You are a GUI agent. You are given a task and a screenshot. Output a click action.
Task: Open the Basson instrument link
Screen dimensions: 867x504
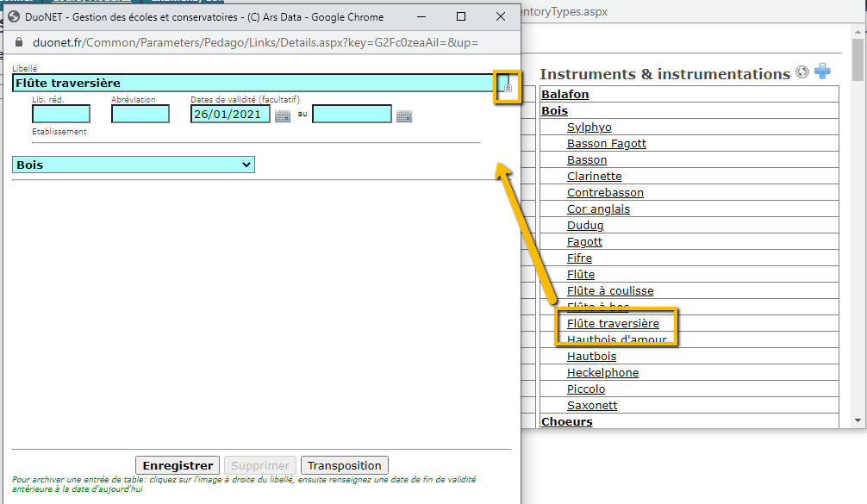click(x=587, y=159)
